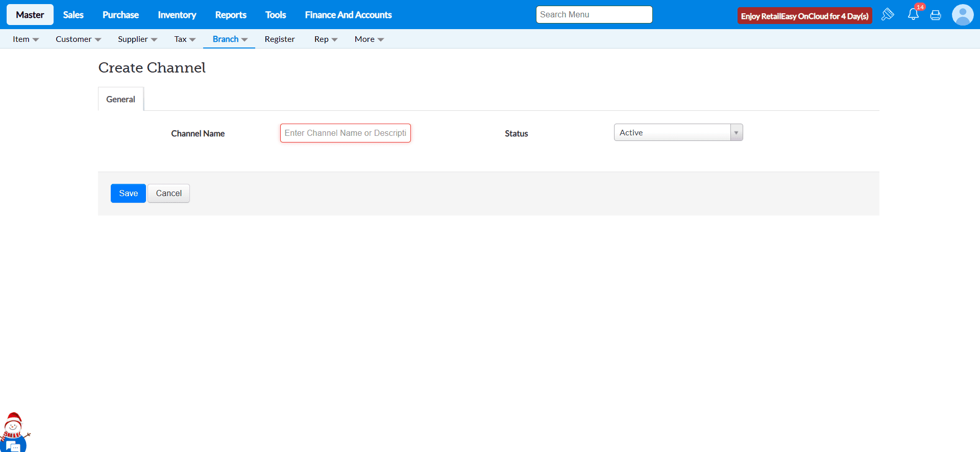Image resolution: width=980 pixels, height=452 pixels.
Task: Click the pin/theme icon beside trial banner
Action: [888, 14]
